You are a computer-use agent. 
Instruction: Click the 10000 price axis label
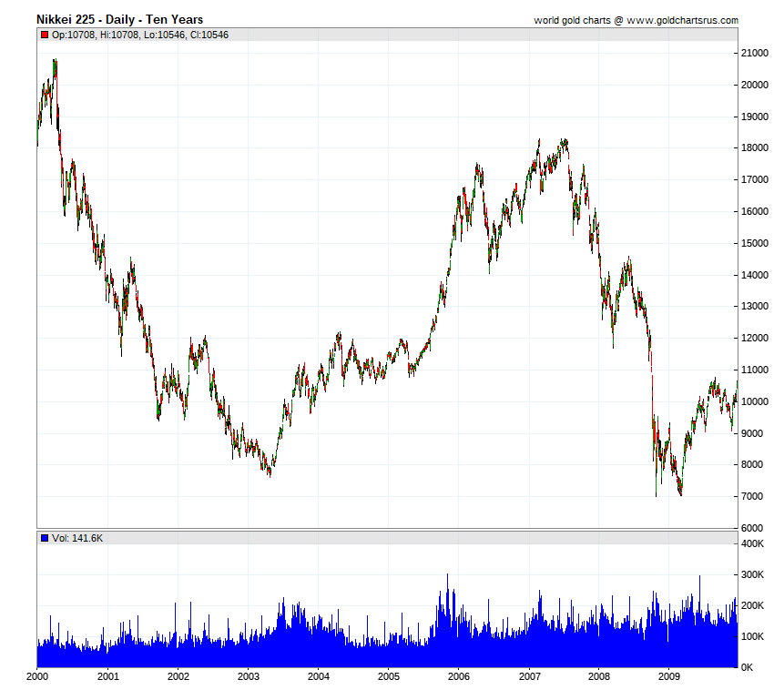[755, 401]
